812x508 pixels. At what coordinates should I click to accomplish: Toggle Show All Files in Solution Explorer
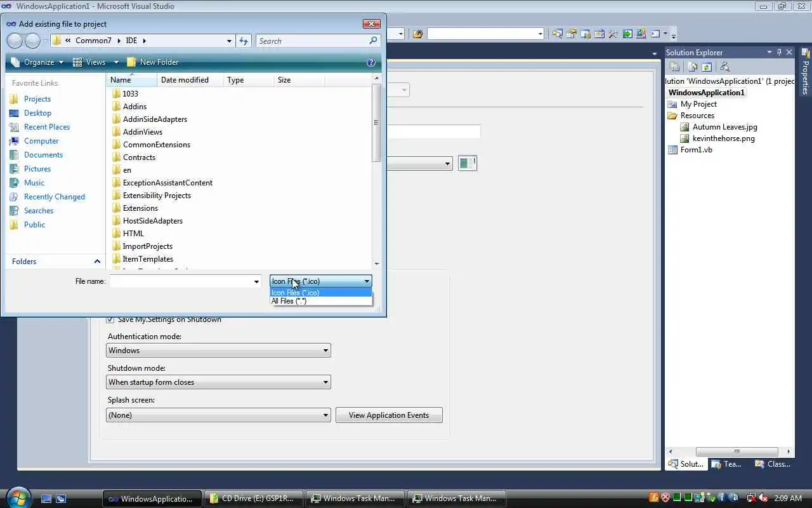pyautogui.click(x=693, y=67)
